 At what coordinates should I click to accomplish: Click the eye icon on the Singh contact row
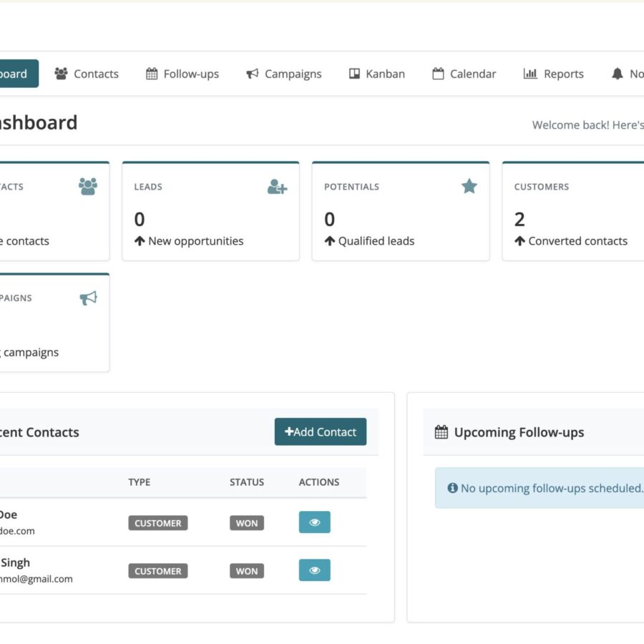(x=314, y=570)
